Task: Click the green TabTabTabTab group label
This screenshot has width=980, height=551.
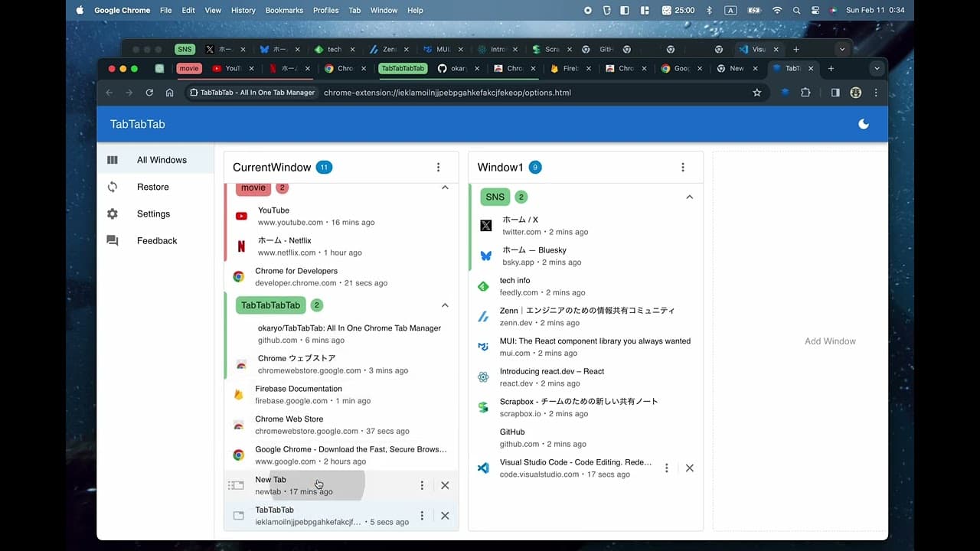Action: (271, 305)
